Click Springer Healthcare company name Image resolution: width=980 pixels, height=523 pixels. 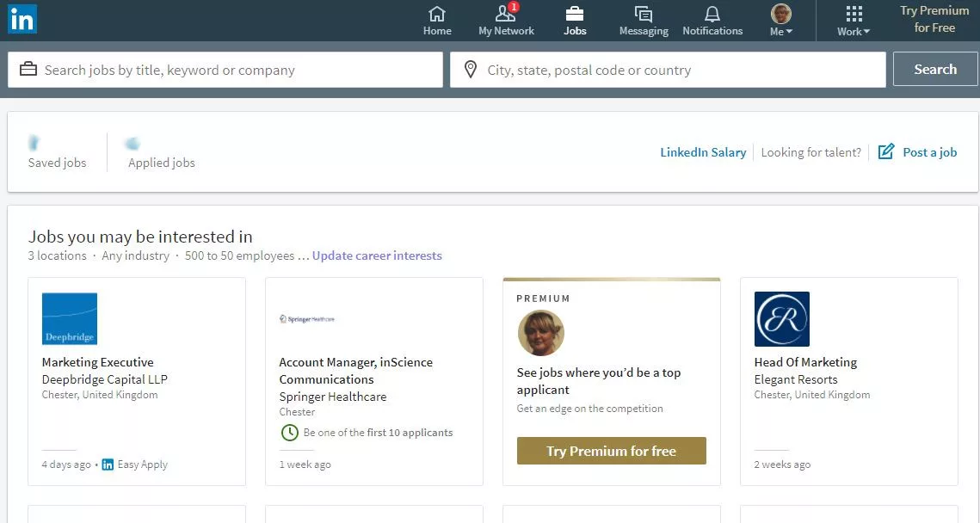coord(332,397)
